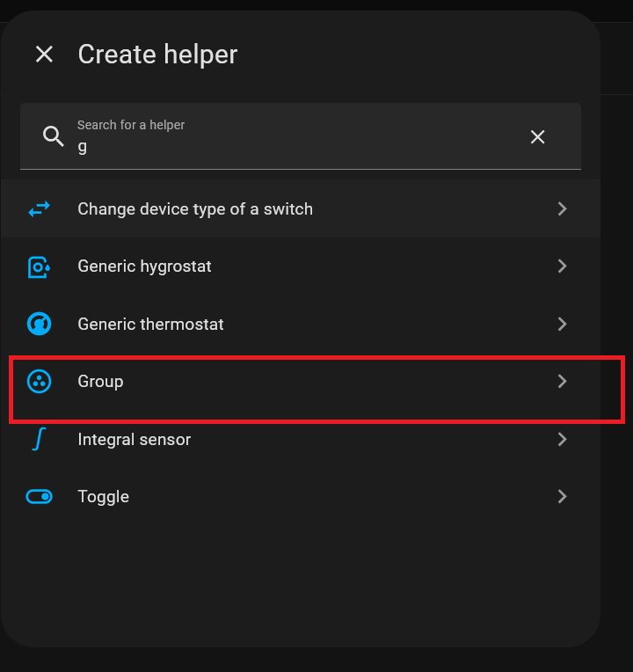Open the Generic hygrostat chevron

coord(563,267)
